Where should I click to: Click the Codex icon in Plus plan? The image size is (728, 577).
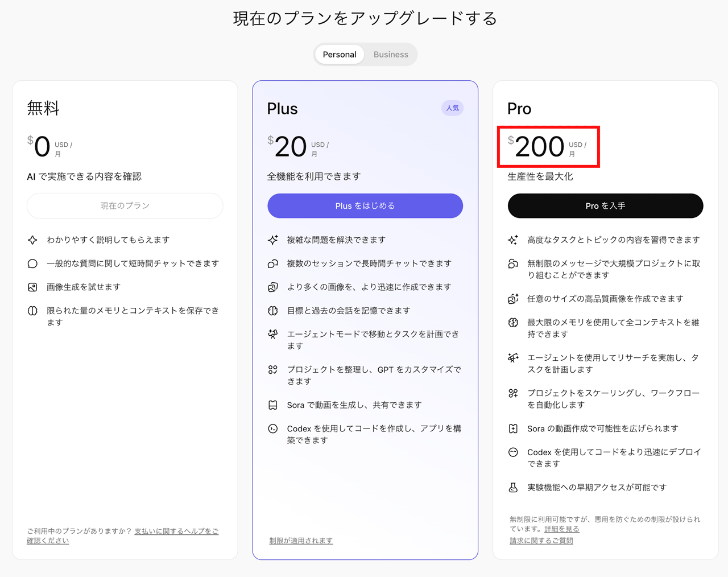coord(273,428)
